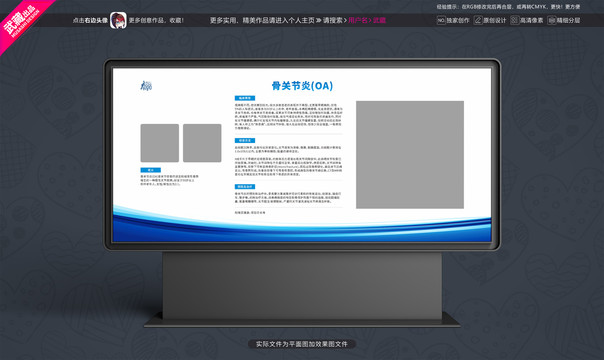
Task: Click the 高清像素 grid icon
Action: [x=514, y=20]
